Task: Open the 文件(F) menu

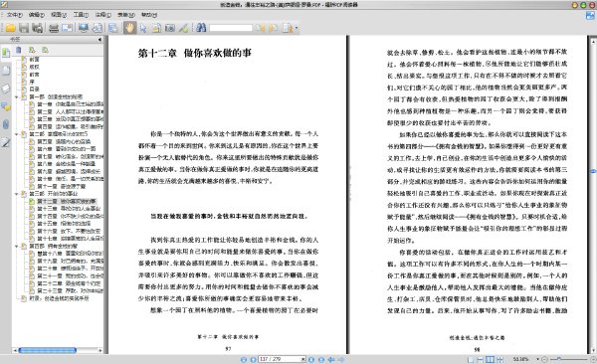Action: (15, 15)
